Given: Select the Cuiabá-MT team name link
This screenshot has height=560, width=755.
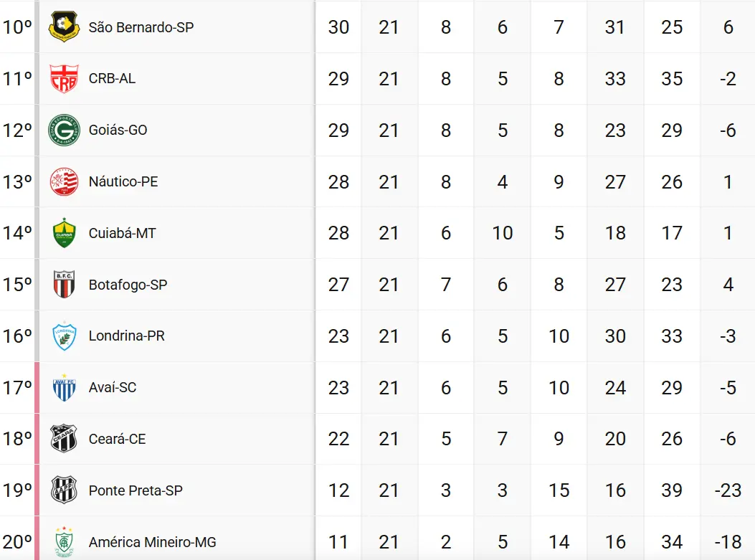Looking at the screenshot, I should click(x=123, y=233).
